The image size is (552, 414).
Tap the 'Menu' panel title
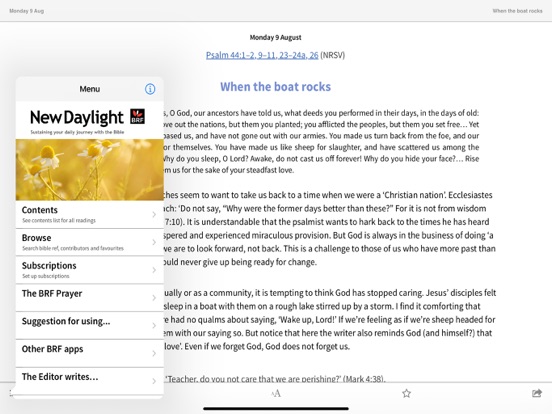click(90, 89)
